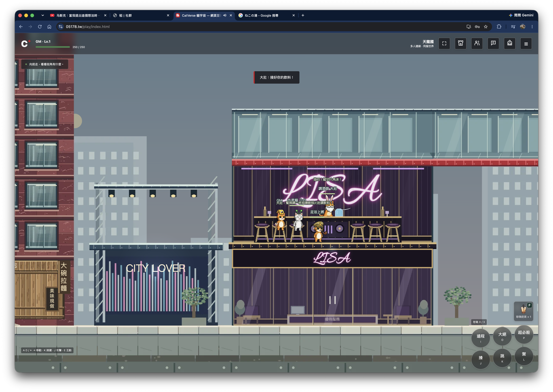Use the bubble tea item slot

pos(523,311)
